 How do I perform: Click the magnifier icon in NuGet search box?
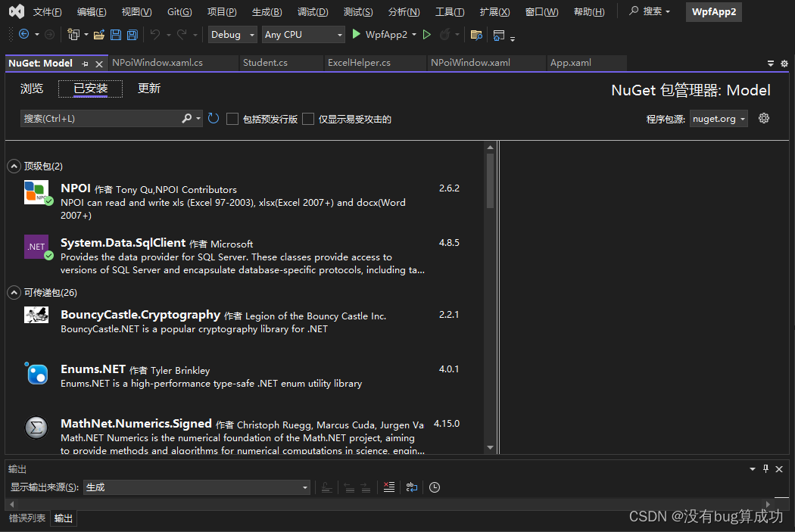[x=186, y=119]
